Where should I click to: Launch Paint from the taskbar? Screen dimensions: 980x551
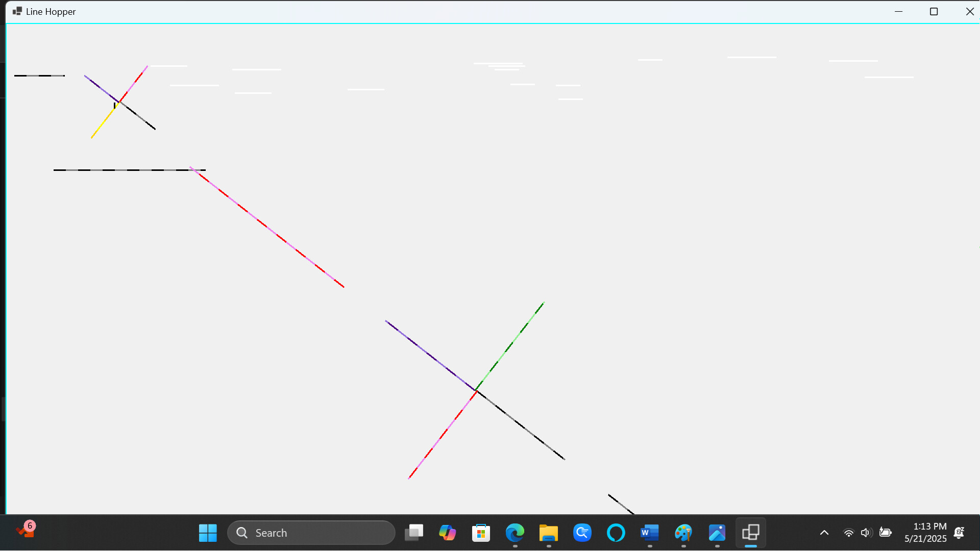(683, 533)
